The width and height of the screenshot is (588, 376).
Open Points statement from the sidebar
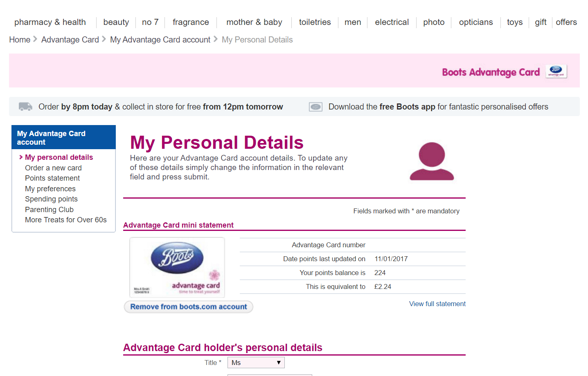(x=52, y=178)
